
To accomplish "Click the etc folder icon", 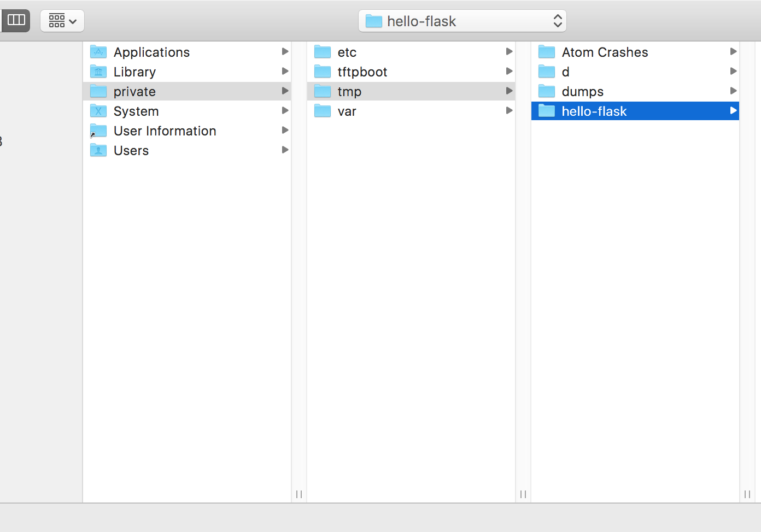I will tap(323, 52).
